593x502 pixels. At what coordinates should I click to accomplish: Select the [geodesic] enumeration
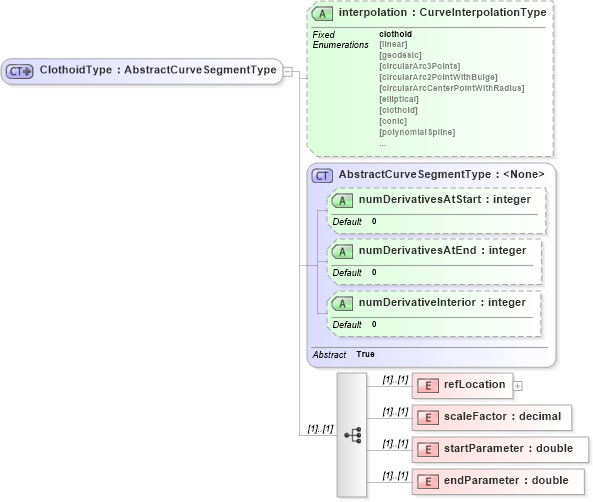[x=400, y=55]
